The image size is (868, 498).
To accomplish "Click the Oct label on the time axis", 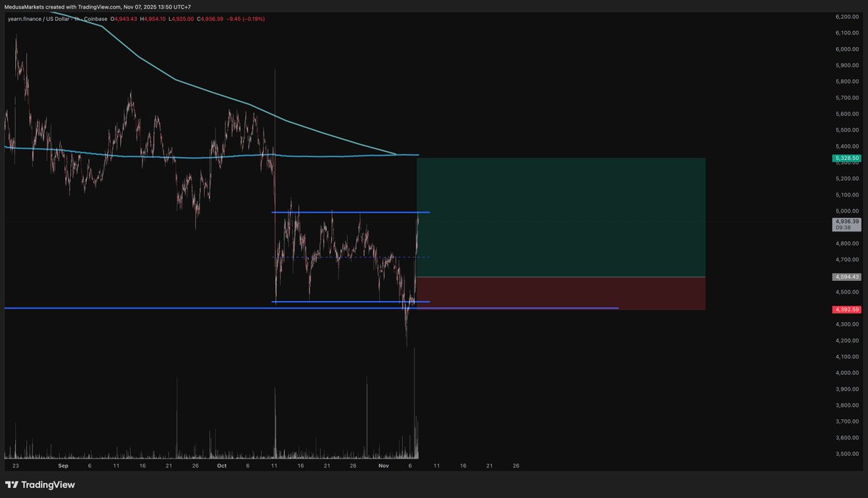I will 221,465.
